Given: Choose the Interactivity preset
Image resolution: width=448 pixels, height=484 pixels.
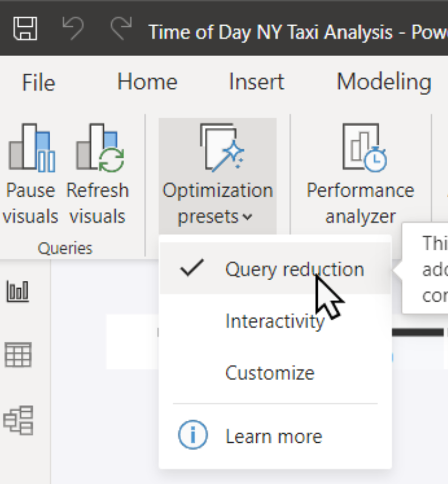Looking at the screenshot, I should [x=275, y=321].
